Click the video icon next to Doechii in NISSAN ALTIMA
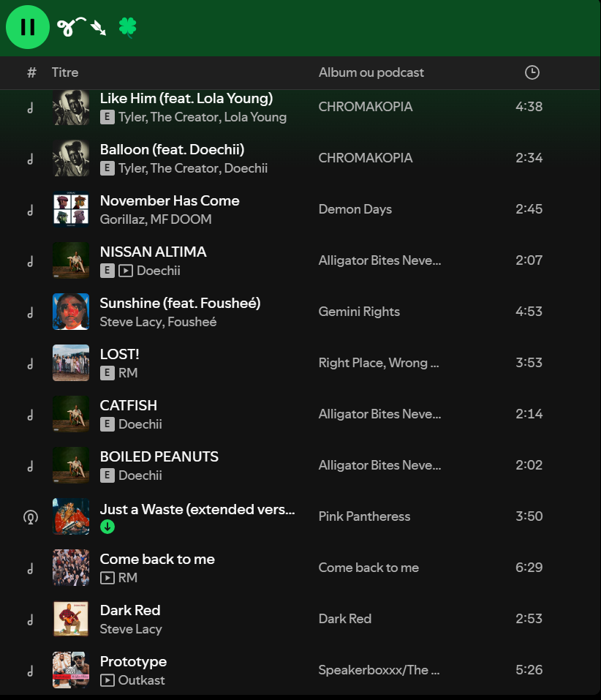Screen dimensions: 601x700 [x=126, y=271]
